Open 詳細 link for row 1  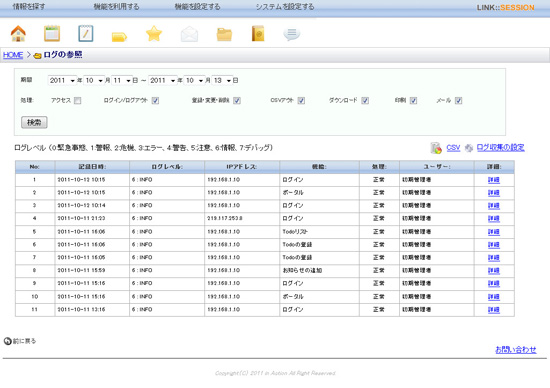[x=494, y=180]
